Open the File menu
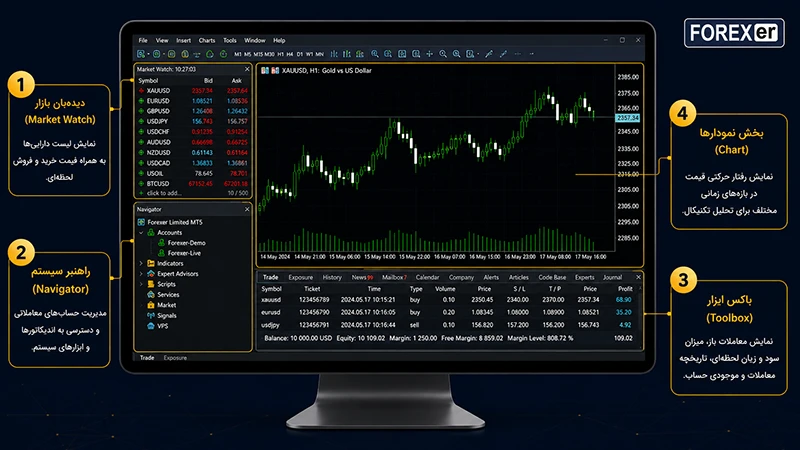Image resolution: width=800 pixels, height=450 pixels. pos(143,40)
